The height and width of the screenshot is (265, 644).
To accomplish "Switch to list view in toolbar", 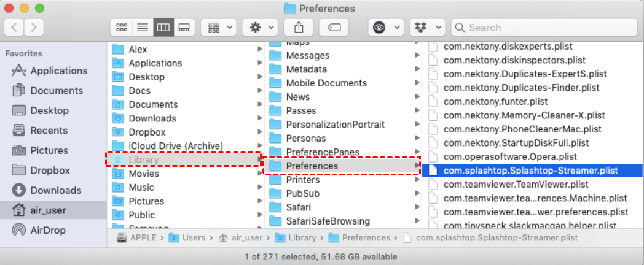I will 142,28.
